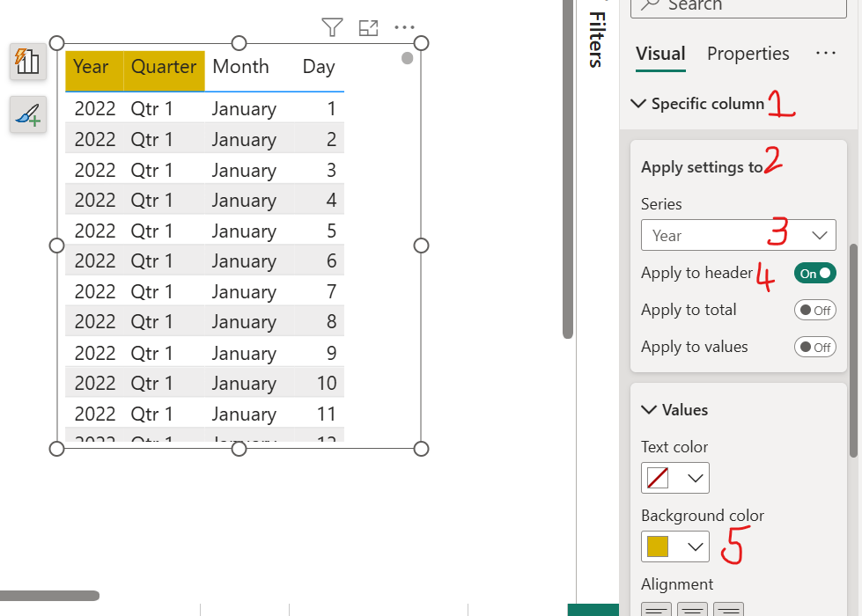Click January in the Day 3 row
This screenshot has width=862, height=616.
tap(244, 171)
